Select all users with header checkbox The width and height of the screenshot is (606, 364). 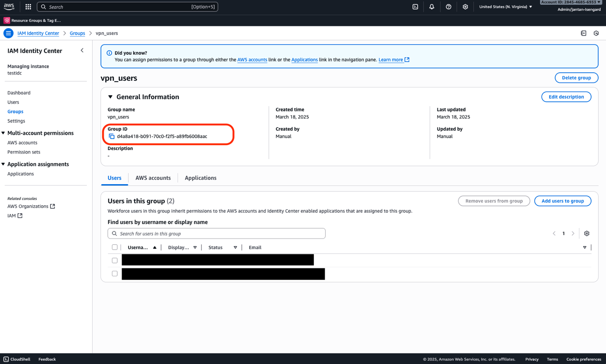coord(115,247)
